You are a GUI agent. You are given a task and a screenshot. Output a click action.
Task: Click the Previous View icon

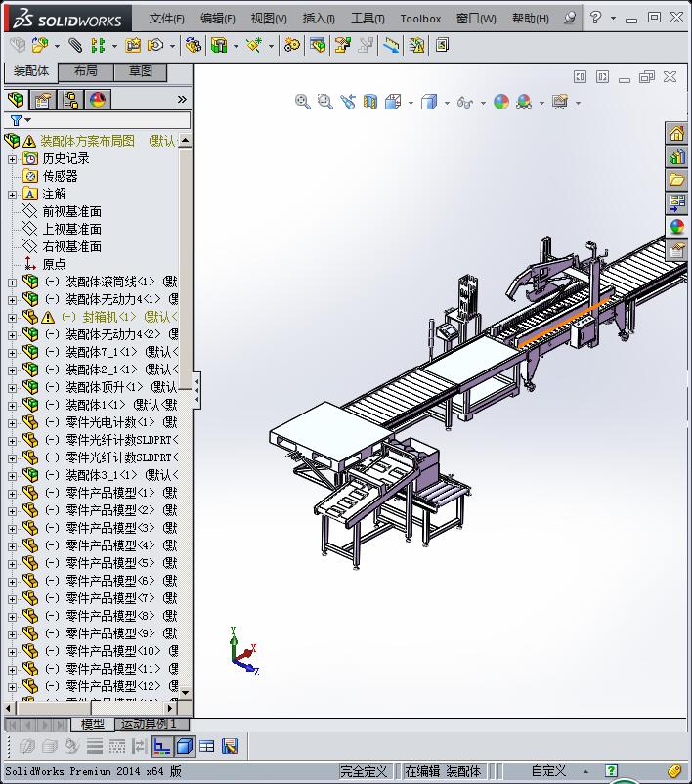click(x=348, y=102)
